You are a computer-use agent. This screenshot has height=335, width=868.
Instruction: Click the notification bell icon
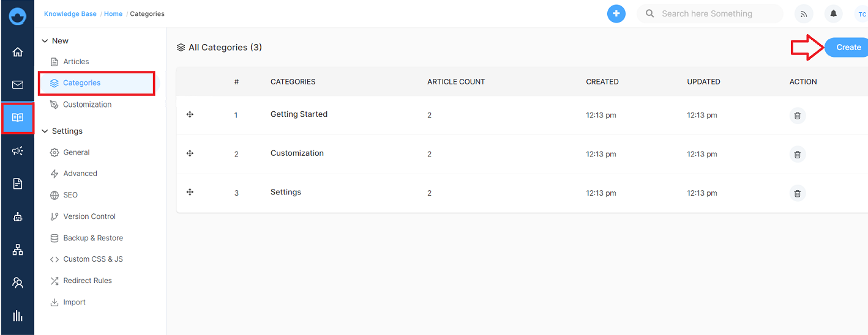[x=834, y=13]
